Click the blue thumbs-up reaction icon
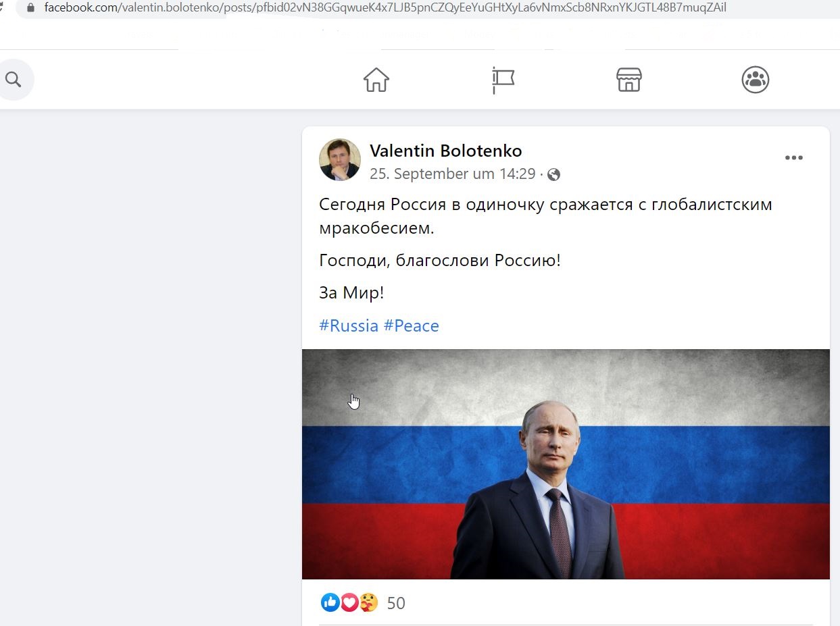The height and width of the screenshot is (626, 840). tap(330, 602)
